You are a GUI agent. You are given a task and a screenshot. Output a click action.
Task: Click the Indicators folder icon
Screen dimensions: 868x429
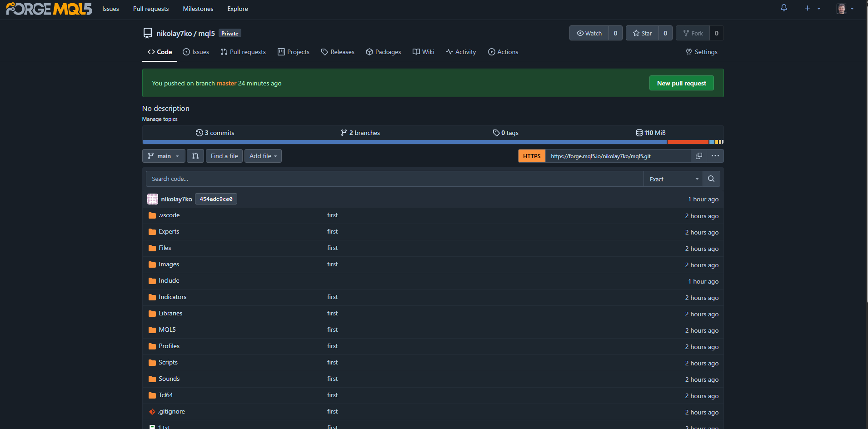[152, 297]
